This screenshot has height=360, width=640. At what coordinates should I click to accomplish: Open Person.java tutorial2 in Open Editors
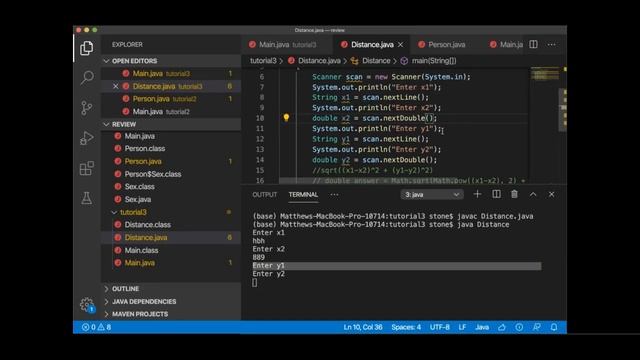pos(171,99)
